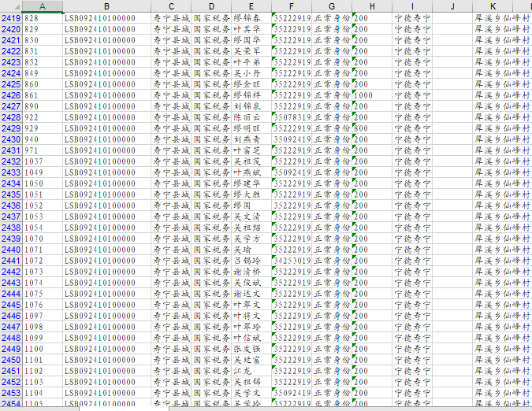Click the name cell 吴文清
This screenshot has width=532, height=411.
[x=251, y=217]
